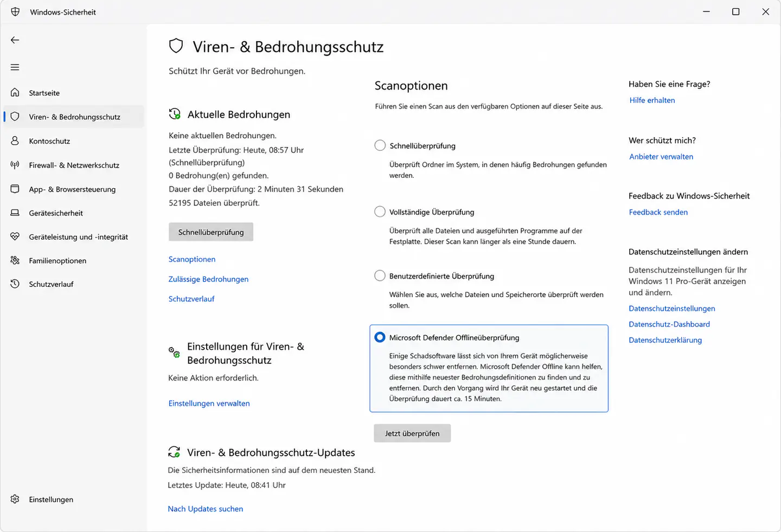The height and width of the screenshot is (532, 781).
Task: Open the Datenschutzeinstellungen link
Action: point(672,309)
